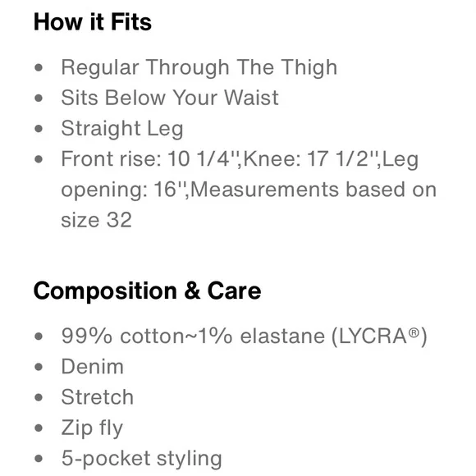Click bullet beside 'Regular Through The Thigh'
This screenshot has width=476, height=476.
click(39, 67)
